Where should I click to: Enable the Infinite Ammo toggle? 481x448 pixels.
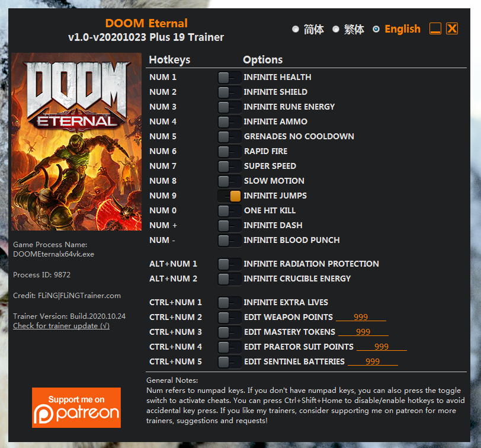tap(229, 122)
